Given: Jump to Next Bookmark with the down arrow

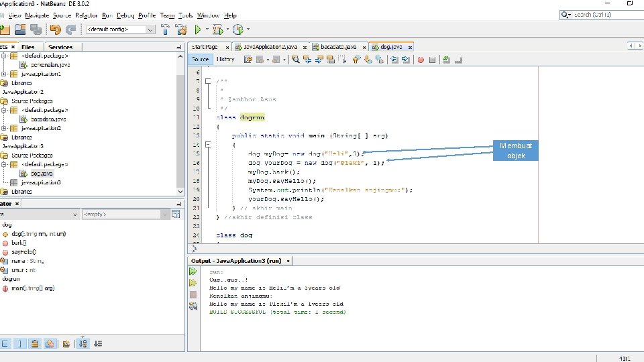Looking at the screenshot, I should [368, 60].
